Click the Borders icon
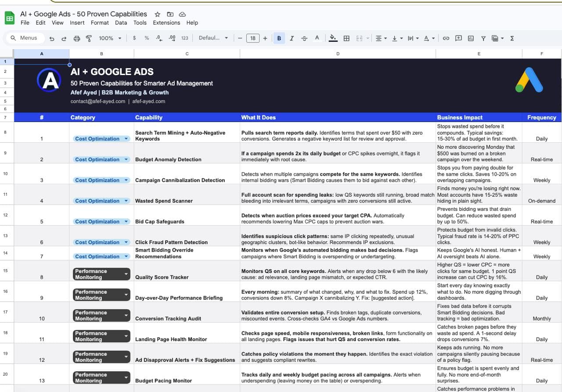This screenshot has width=562, height=392. (x=346, y=38)
